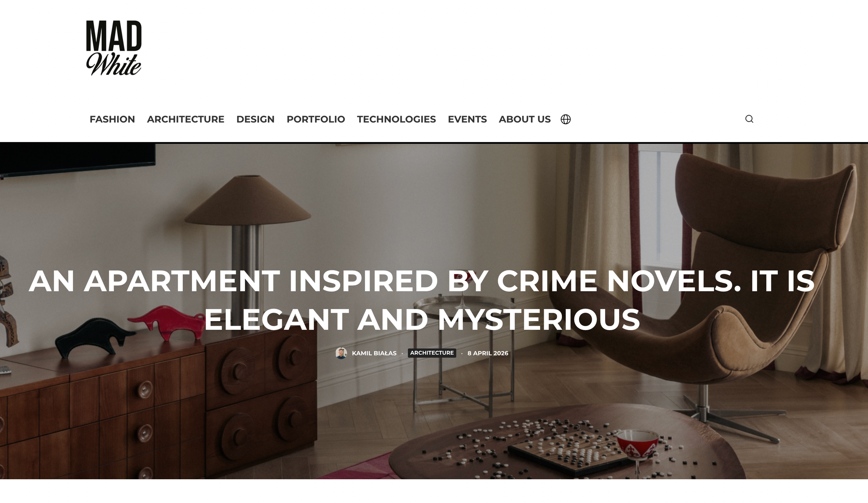
Task: Click the red goblet on the game table
Action: pyautogui.click(x=637, y=447)
